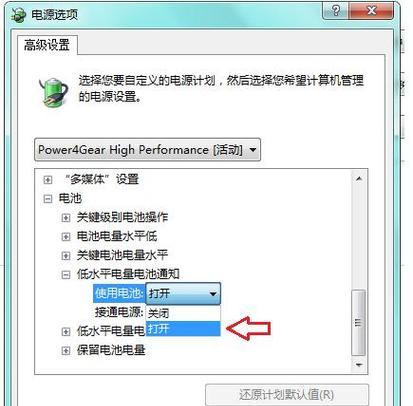Select the 接通电源 setting row
The height and width of the screenshot is (406, 413).
coord(119,312)
